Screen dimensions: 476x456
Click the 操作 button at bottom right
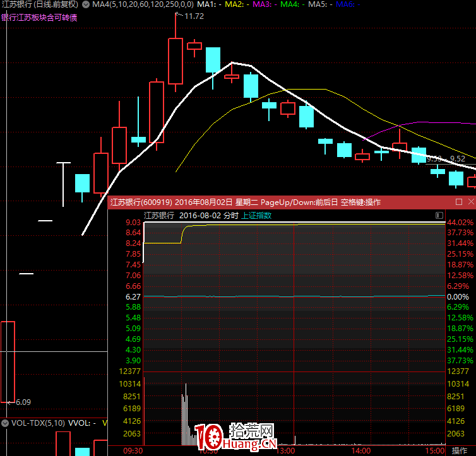[x=460, y=450]
